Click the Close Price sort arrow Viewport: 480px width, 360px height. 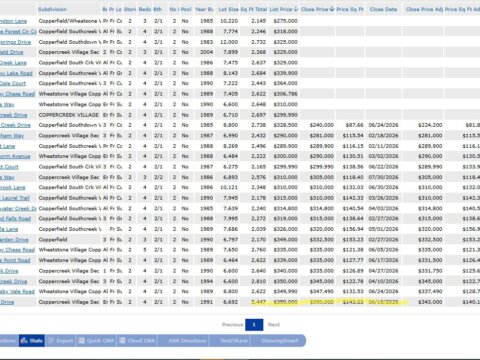tap(332, 9)
